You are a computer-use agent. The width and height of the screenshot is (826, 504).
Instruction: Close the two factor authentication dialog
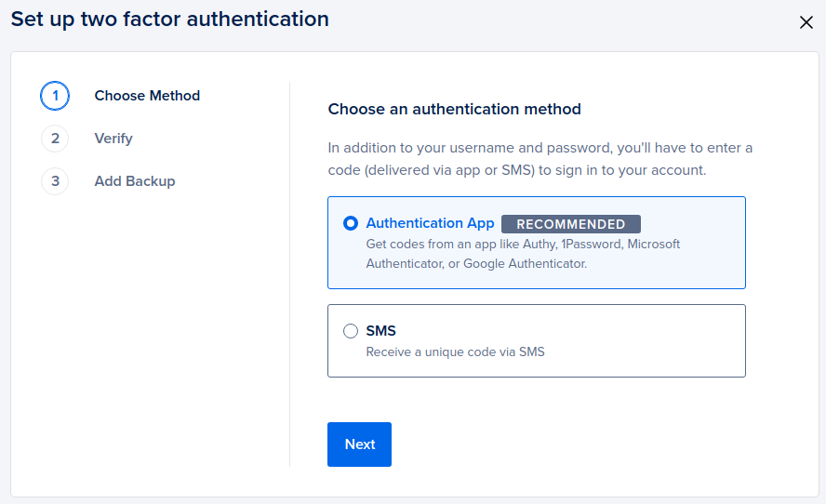(806, 22)
